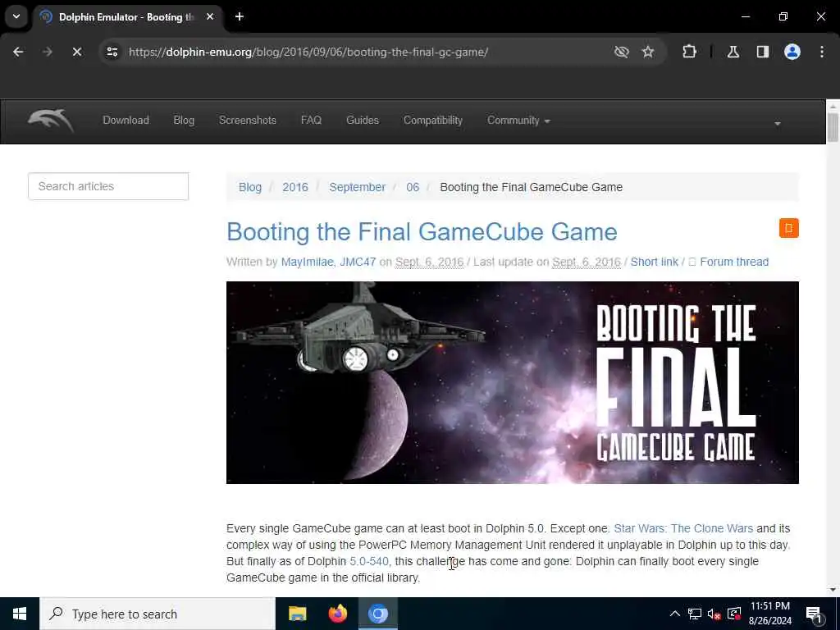Click the muted volume tray icon
This screenshot has height=630, width=840.
(x=714, y=614)
